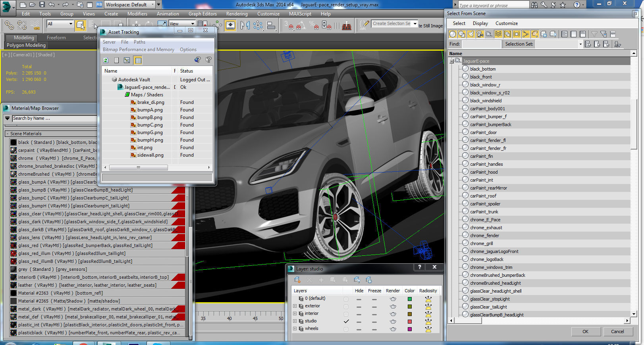
Task: Display Space Warps wavy filter icon
Action: (498, 34)
